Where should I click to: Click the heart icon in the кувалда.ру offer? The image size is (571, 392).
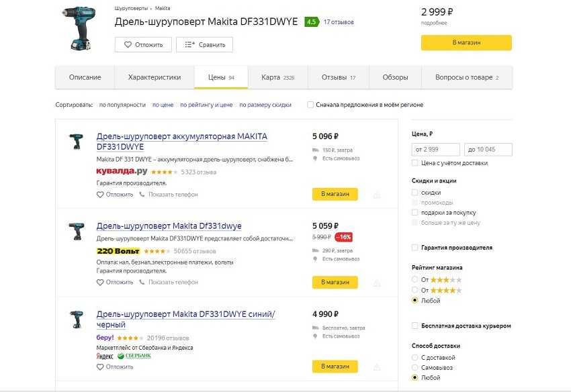[100, 195]
